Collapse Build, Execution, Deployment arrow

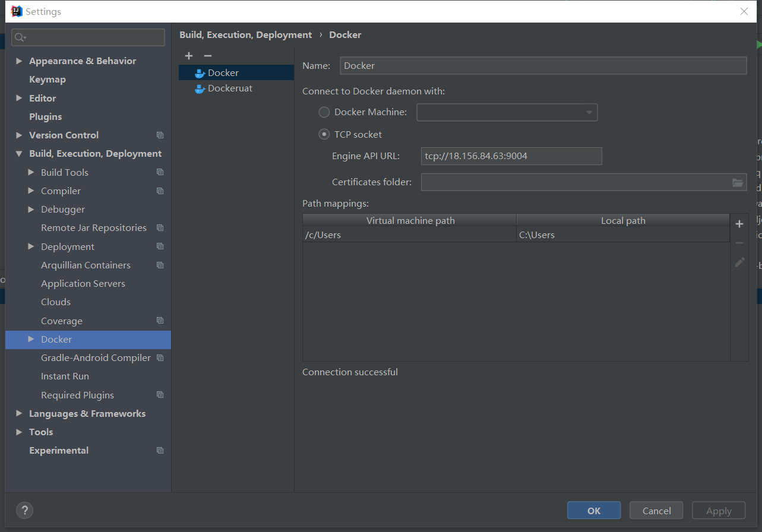click(x=19, y=154)
